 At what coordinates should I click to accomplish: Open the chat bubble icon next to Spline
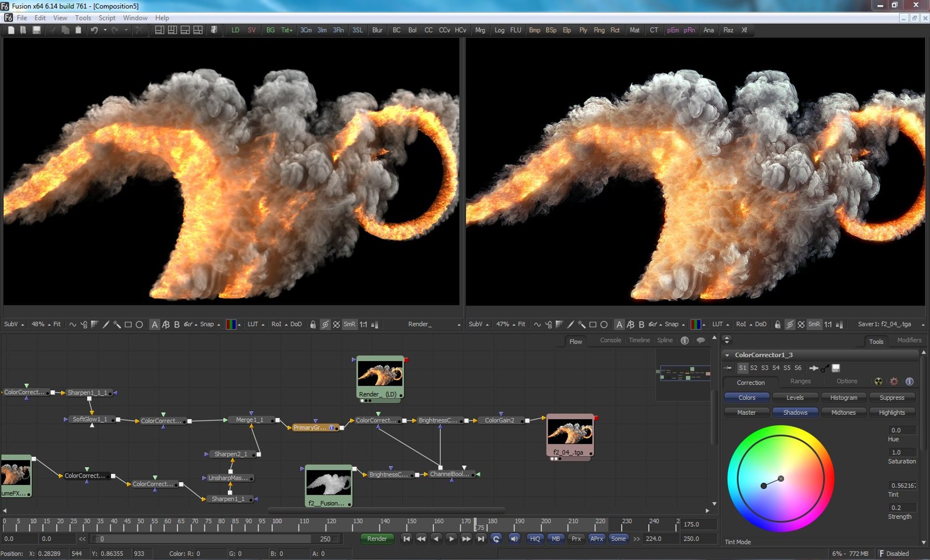[701, 341]
